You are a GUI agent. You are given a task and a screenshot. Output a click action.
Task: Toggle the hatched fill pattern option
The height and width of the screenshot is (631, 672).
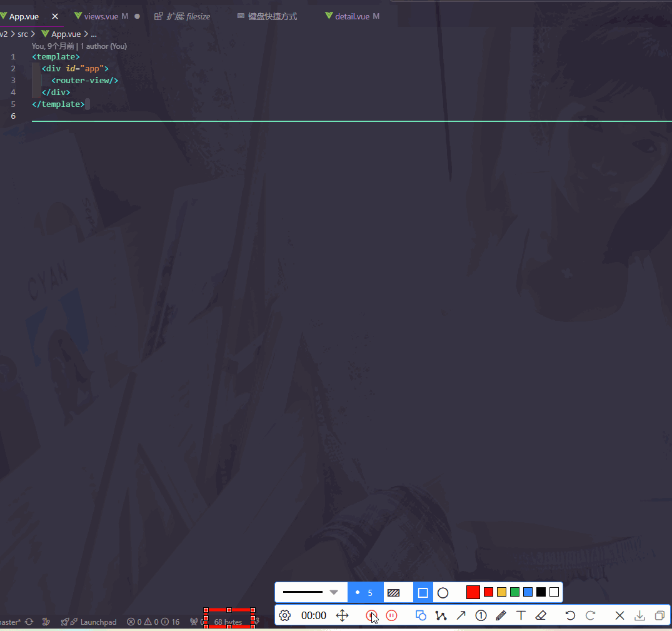[x=393, y=592]
